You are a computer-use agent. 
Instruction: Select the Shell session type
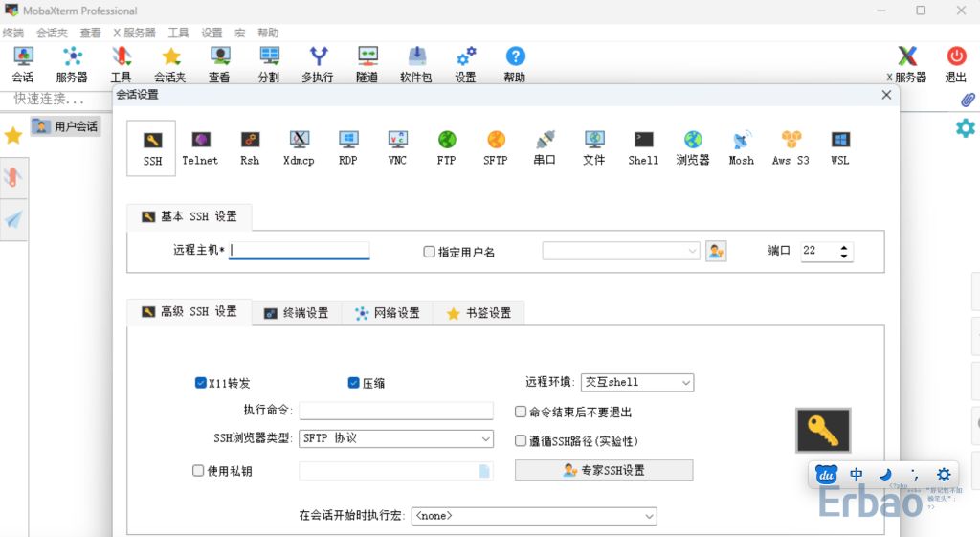(644, 148)
